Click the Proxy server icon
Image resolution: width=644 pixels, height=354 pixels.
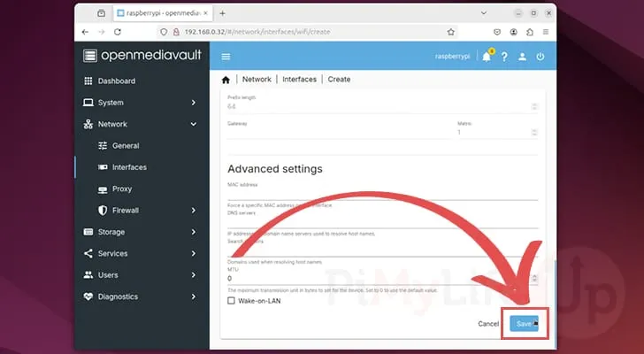(x=103, y=189)
